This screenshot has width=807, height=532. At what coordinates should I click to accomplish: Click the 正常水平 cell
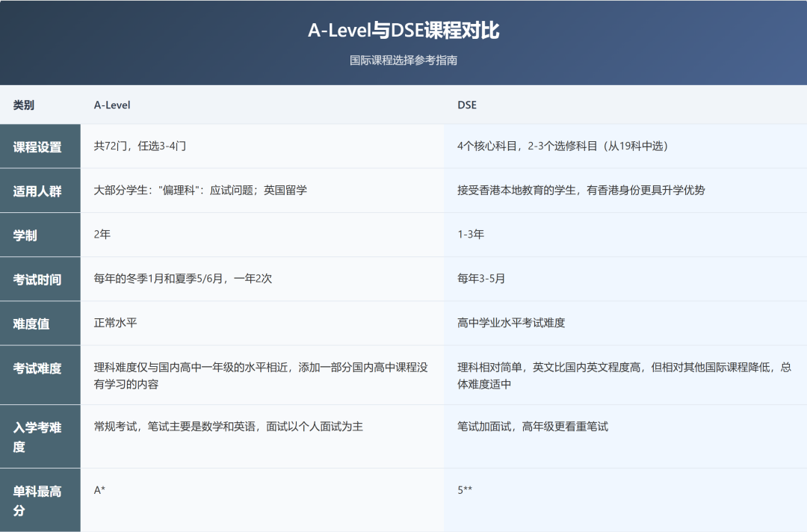coord(262,323)
